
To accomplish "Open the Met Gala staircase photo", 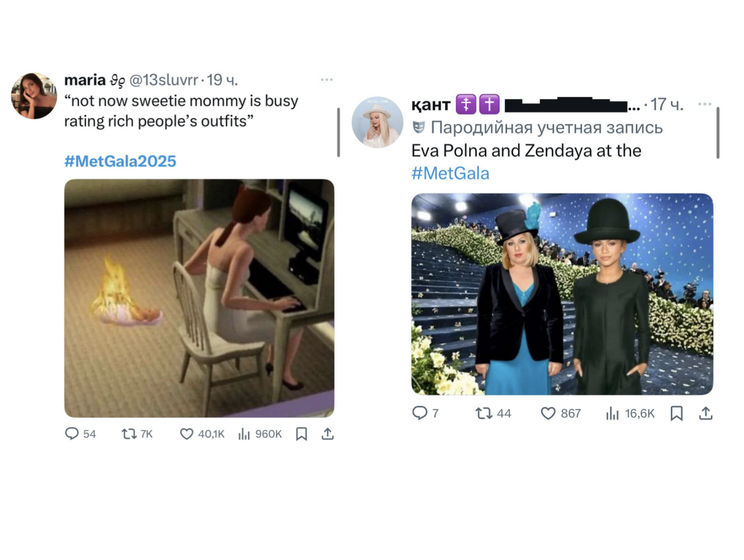I will click(x=562, y=294).
